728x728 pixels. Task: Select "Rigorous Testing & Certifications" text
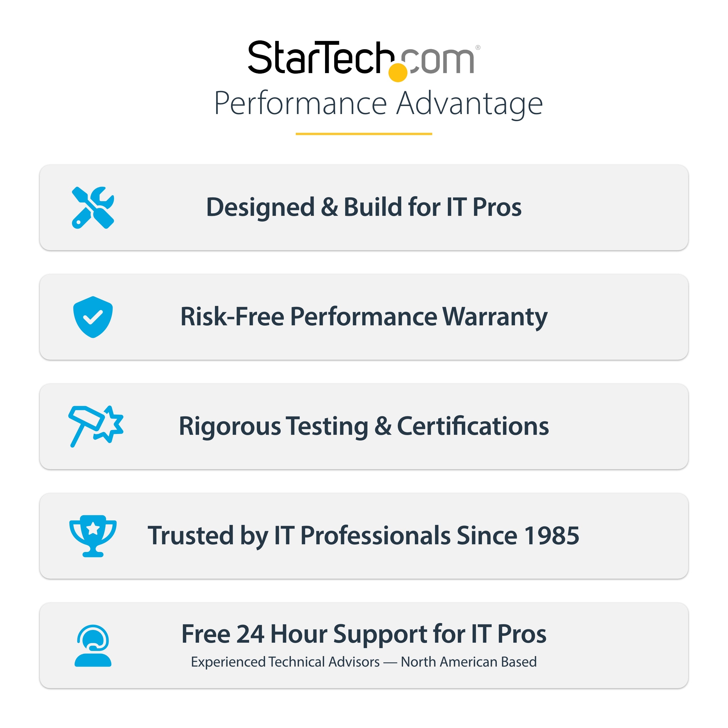[x=364, y=426]
